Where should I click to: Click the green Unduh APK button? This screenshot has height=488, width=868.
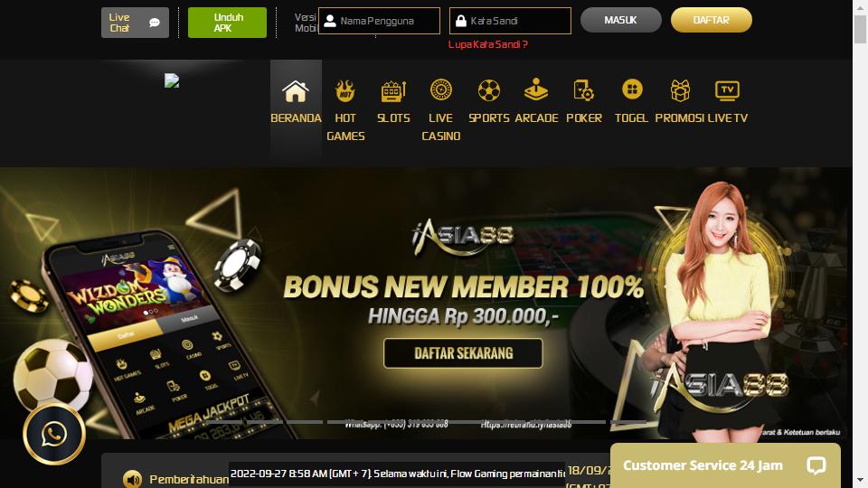(x=228, y=23)
